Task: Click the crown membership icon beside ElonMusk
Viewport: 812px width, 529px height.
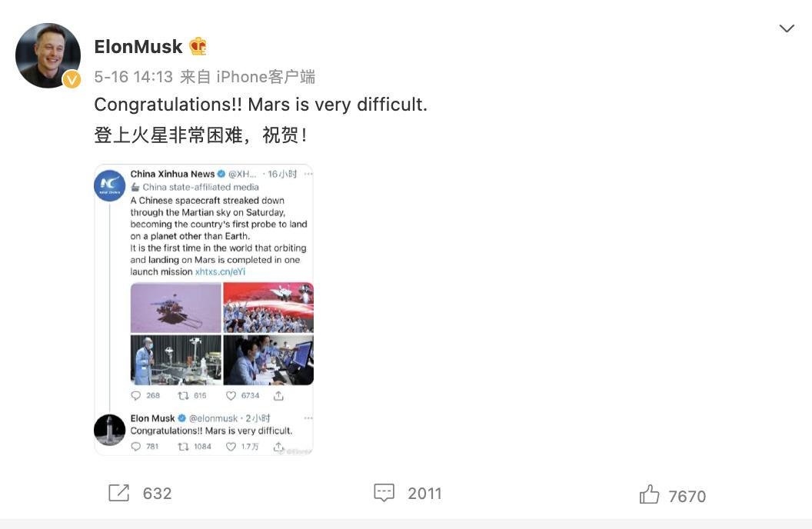Action: pyautogui.click(x=198, y=46)
